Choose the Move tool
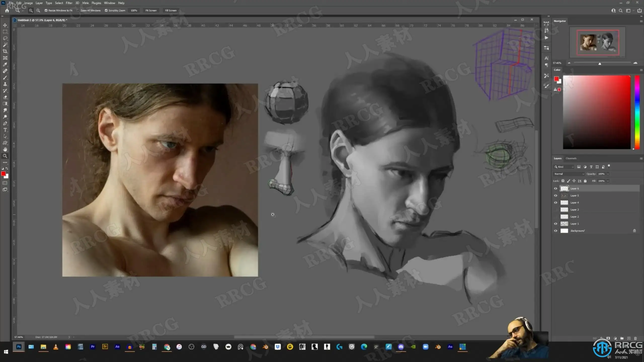Screen dimensions: 644x362 (5, 25)
